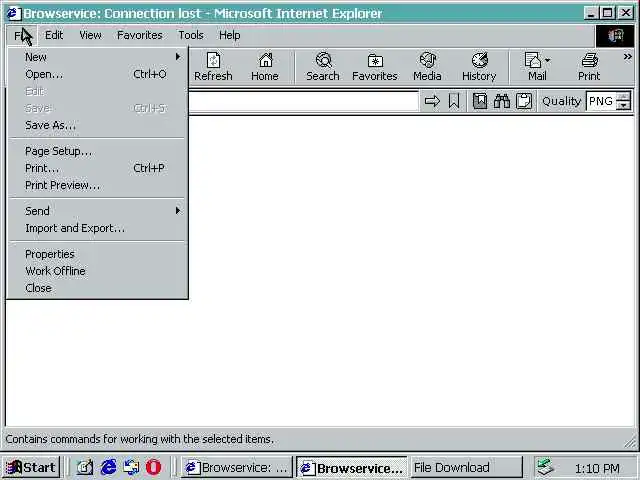Go to the Home page icon
Image resolution: width=640 pixels, height=480 pixels.
(265, 67)
